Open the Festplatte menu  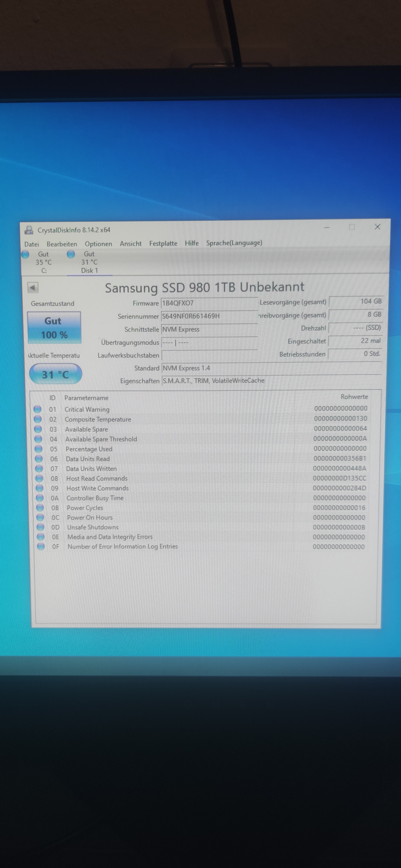(163, 243)
